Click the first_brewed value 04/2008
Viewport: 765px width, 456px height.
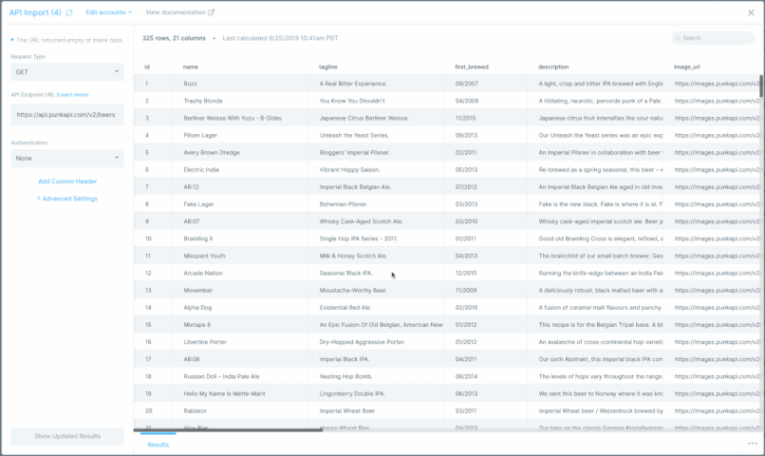[x=467, y=101]
